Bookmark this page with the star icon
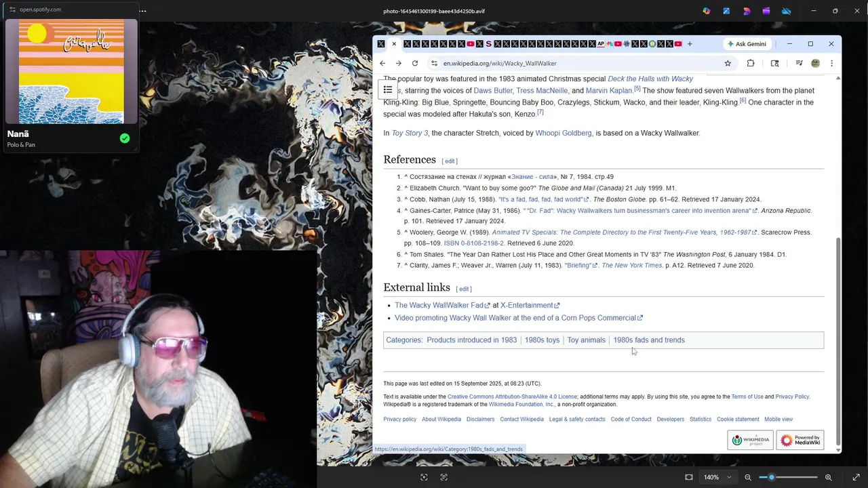The width and height of the screenshot is (868, 488). click(728, 63)
